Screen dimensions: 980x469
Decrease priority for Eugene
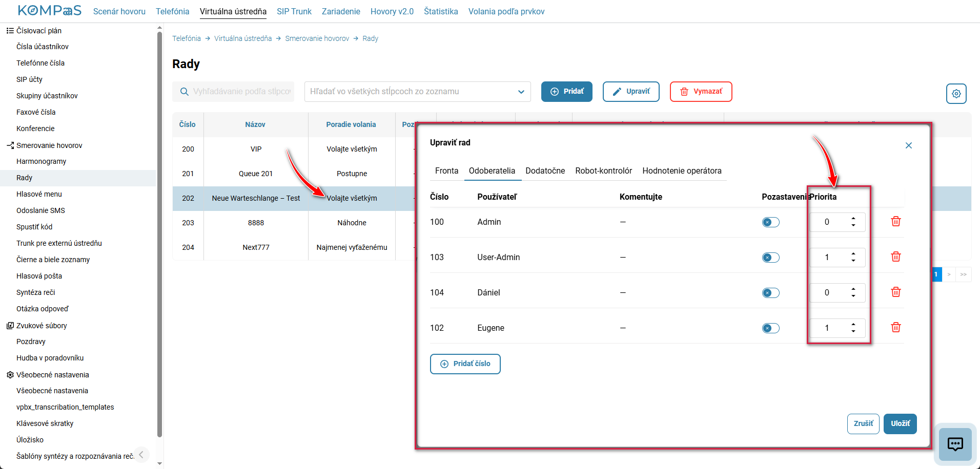point(853,331)
